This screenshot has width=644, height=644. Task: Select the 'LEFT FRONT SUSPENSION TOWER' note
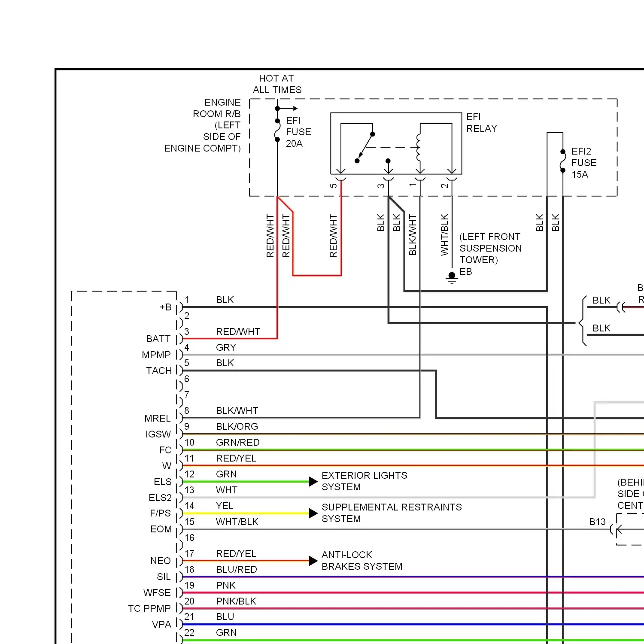click(490, 248)
